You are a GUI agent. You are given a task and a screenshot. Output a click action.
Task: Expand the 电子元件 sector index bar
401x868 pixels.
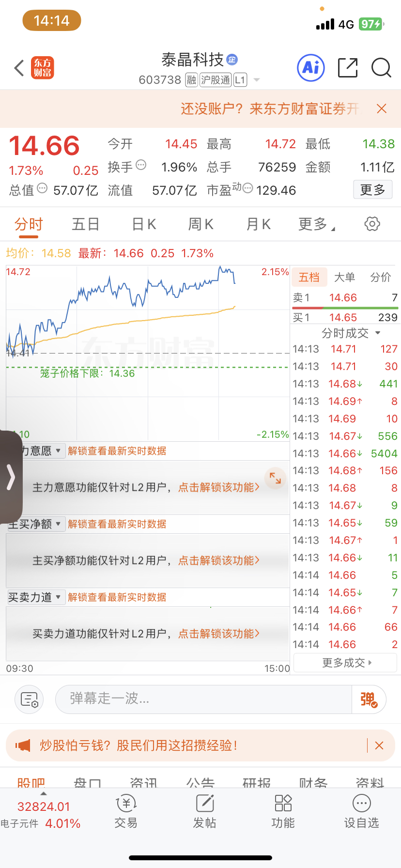41,815
